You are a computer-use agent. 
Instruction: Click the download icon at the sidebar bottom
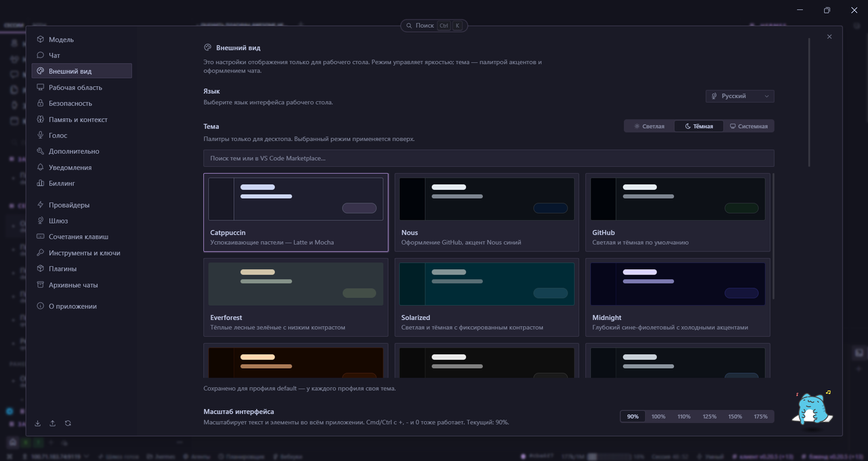pos(38,423)
